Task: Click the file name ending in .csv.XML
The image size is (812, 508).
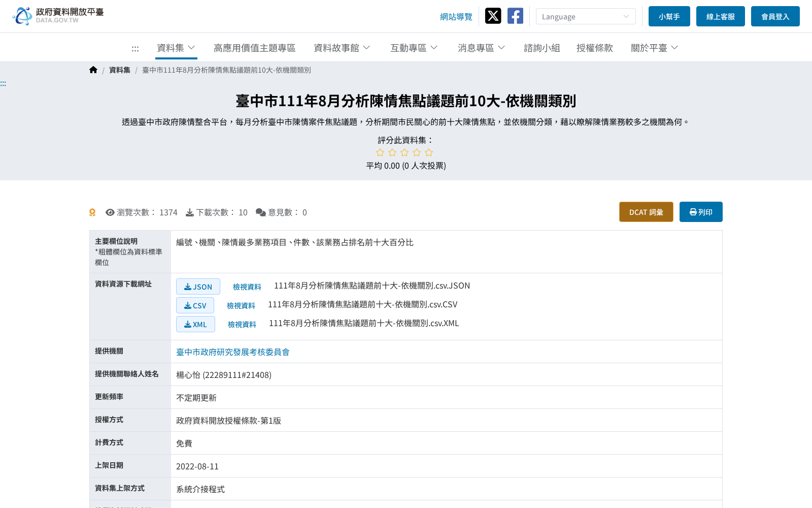Action: point(364,323)
